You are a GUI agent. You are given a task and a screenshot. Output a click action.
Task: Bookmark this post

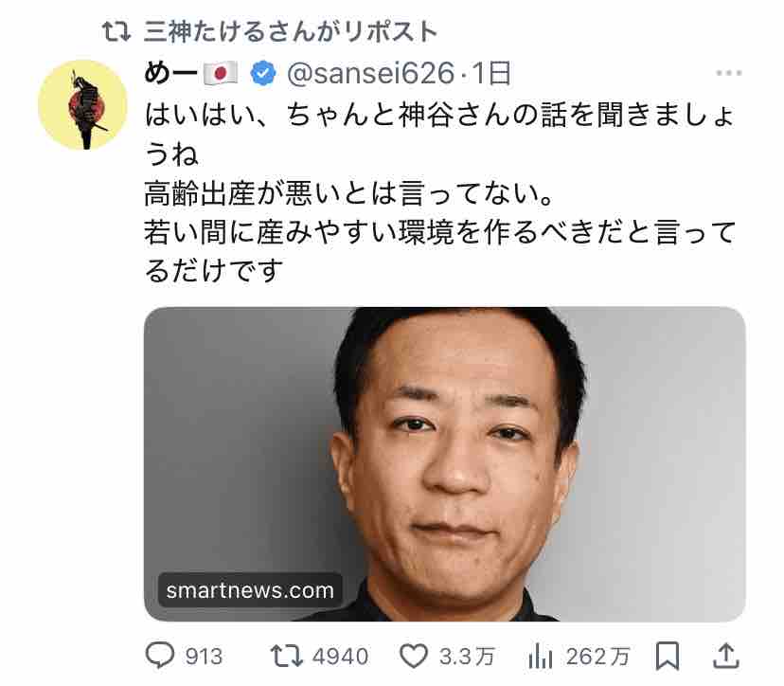[668, 656]
